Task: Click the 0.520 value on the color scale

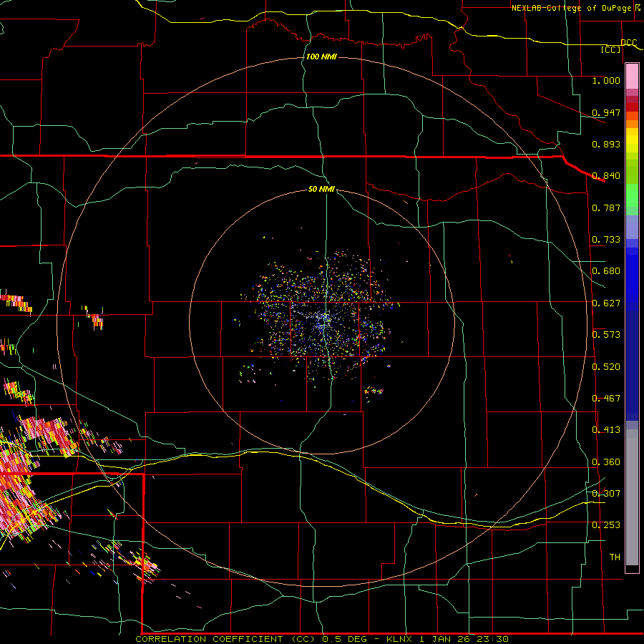Action: [x=606, y=367]
